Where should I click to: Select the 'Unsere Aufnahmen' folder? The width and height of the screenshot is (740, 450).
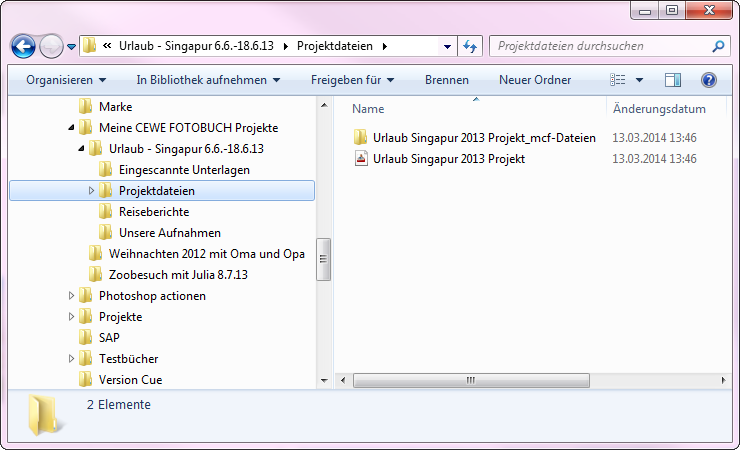(169, 233)
